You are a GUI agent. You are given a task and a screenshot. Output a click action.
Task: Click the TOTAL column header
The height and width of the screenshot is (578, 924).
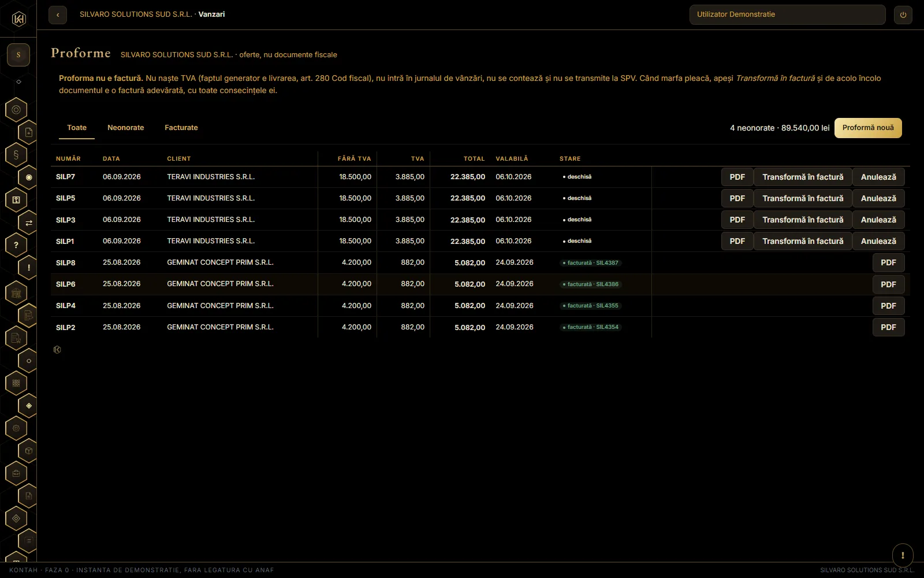pyautogui.click(x=474, y=158)
